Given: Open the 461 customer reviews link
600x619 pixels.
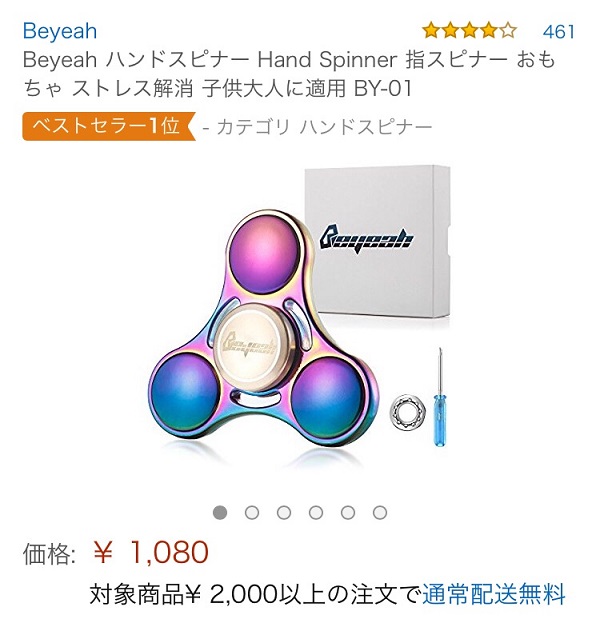Looking at the screenshot, I should click(559, 32).
